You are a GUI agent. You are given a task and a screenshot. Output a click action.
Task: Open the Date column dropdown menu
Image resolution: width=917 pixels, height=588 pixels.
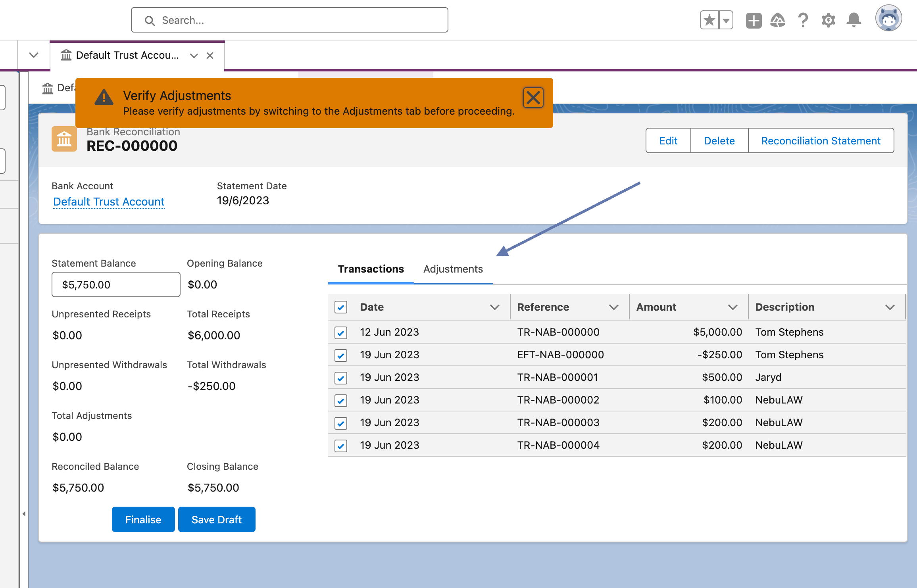(x=494, y=307)
